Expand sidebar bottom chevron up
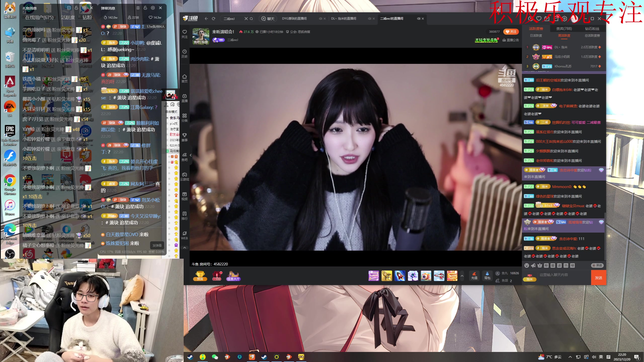Image resolution: width=644 pixels, height=362 pixels. pos(184,248)
